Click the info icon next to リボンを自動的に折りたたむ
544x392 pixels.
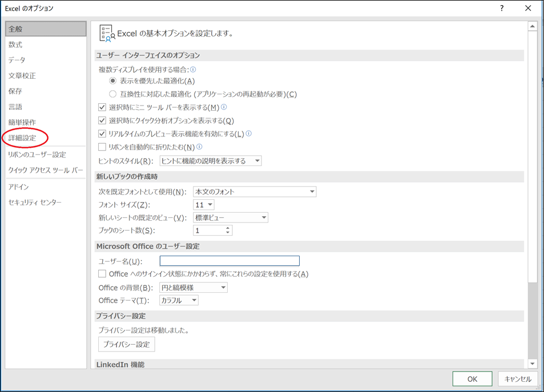click(x=199, y=147)
